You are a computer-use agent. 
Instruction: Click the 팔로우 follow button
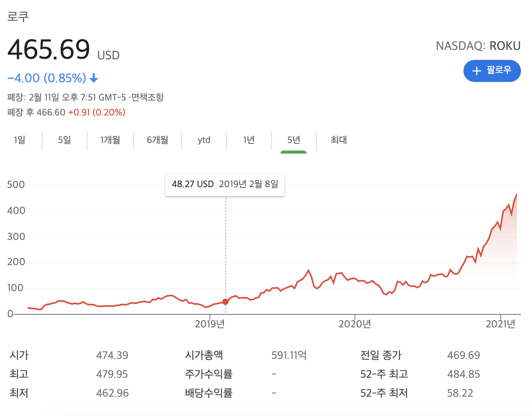492,71
